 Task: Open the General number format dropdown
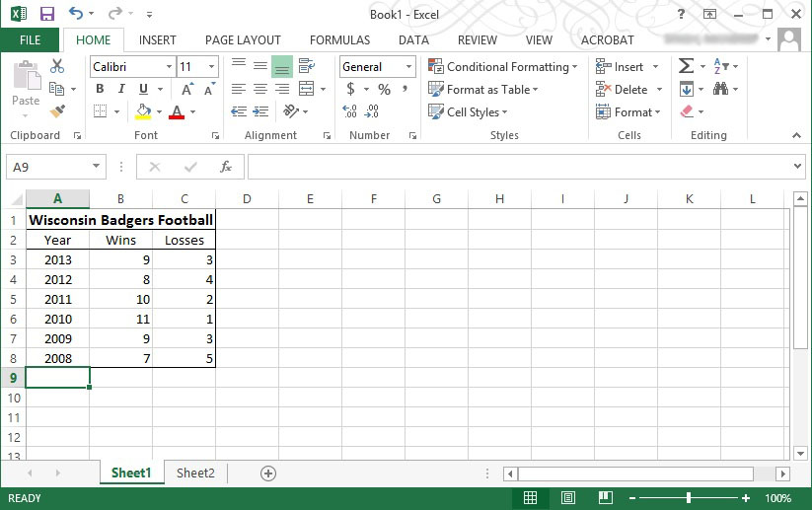[x=408, y=67]
